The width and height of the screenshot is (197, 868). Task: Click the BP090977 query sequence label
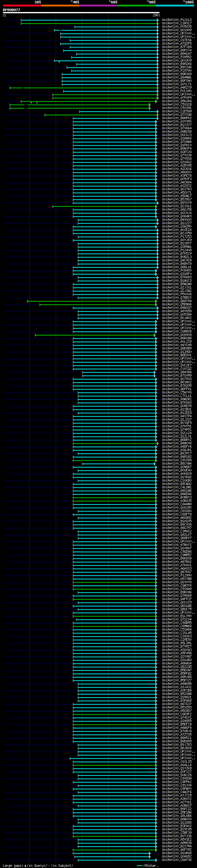click(x=11, y=10)
